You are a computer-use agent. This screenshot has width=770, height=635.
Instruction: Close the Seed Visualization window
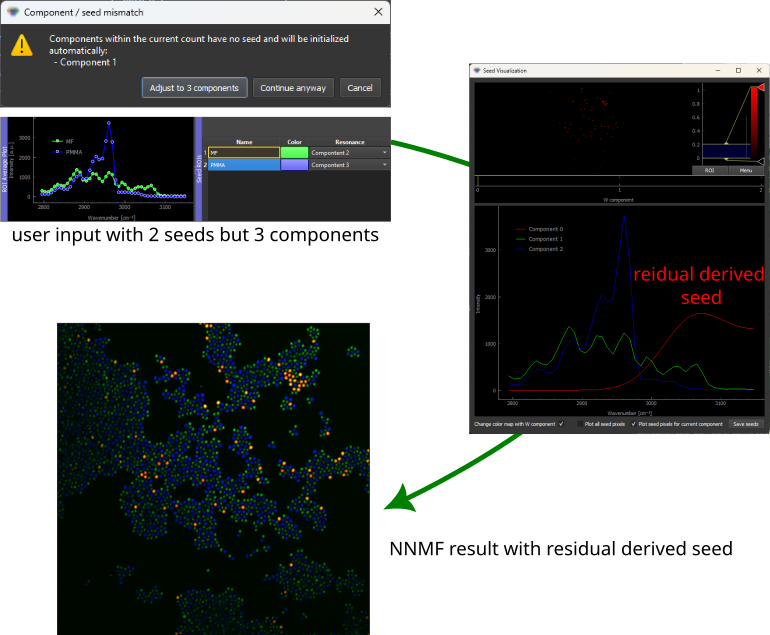(x=759, y=70)
